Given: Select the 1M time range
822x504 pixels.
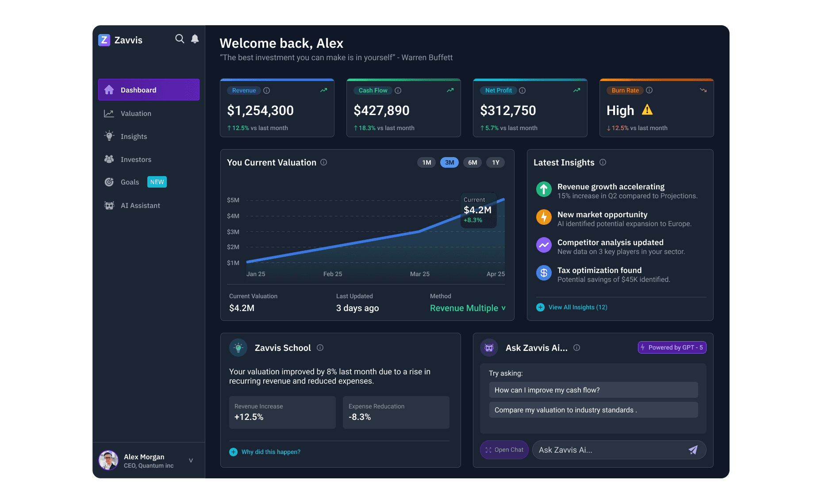Looking at the screenshot, I should tap(426, 162).
